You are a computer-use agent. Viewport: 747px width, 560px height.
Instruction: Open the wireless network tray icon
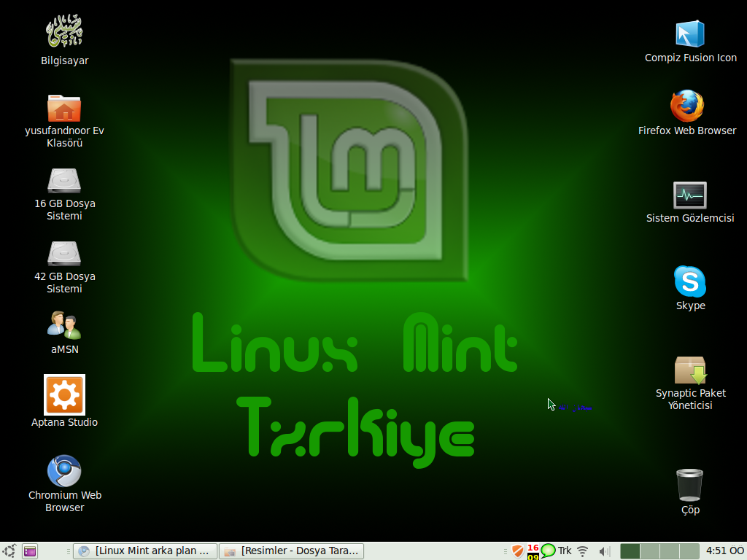tap(583, 551)
